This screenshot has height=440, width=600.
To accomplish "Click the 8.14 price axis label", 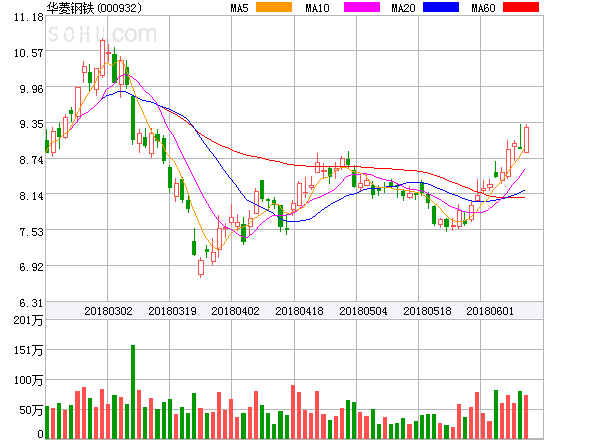I will (31, 196).
